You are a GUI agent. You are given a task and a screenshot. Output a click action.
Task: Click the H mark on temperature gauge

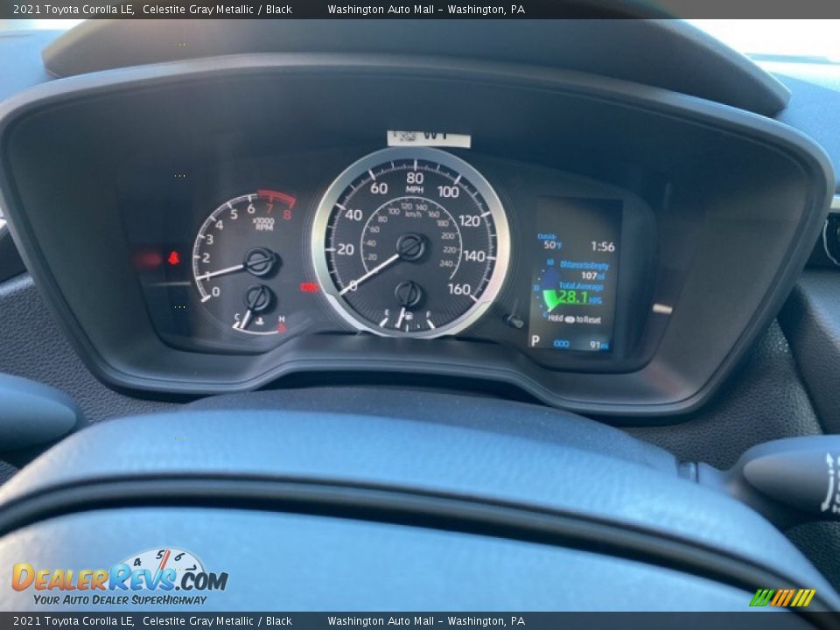pos(281,318)
